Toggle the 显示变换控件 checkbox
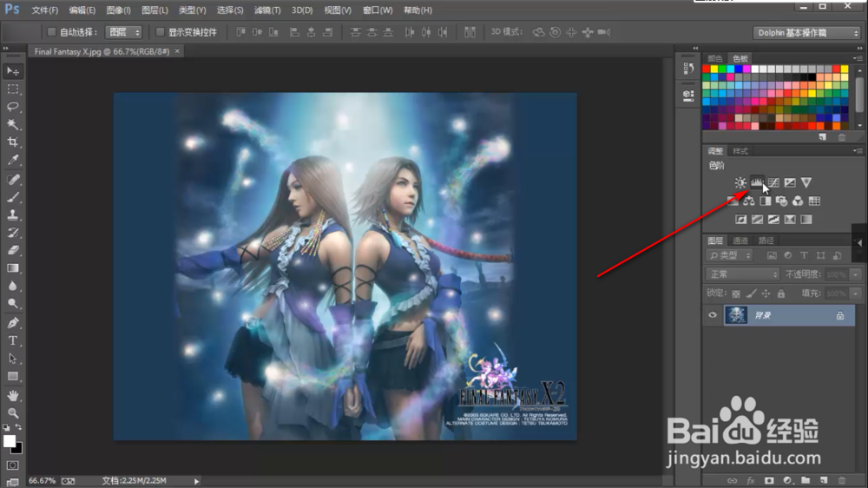The image size is (868, 488). [x=160, y=32]
